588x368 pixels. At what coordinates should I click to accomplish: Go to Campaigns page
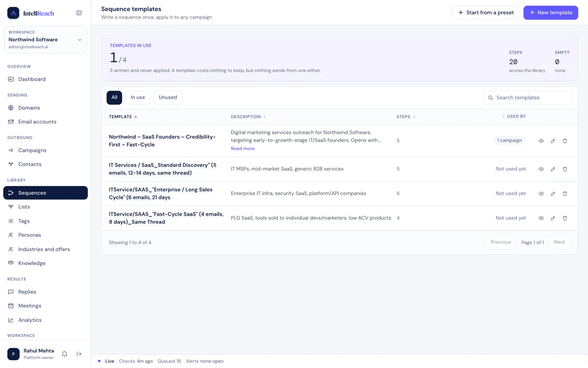pos(46,151)
